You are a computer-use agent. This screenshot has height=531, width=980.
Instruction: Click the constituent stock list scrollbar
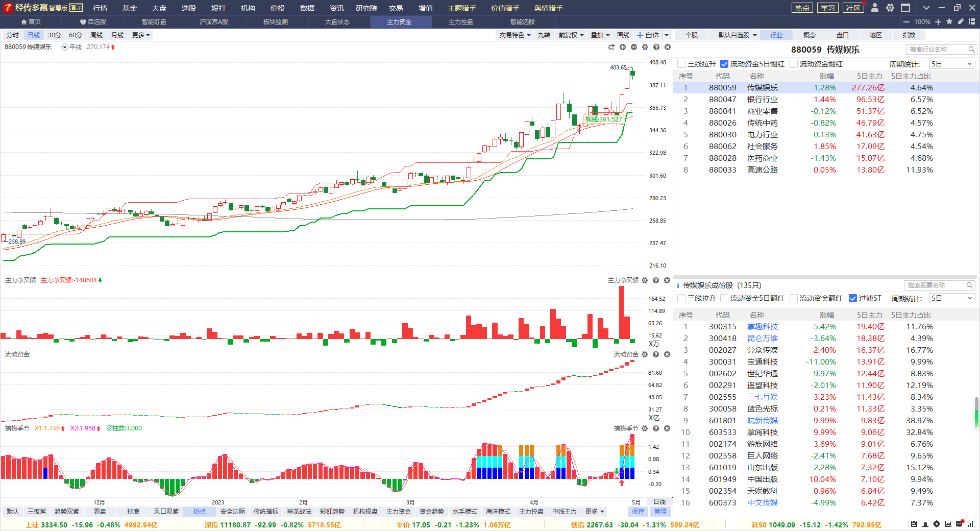[x=976, y=413]
